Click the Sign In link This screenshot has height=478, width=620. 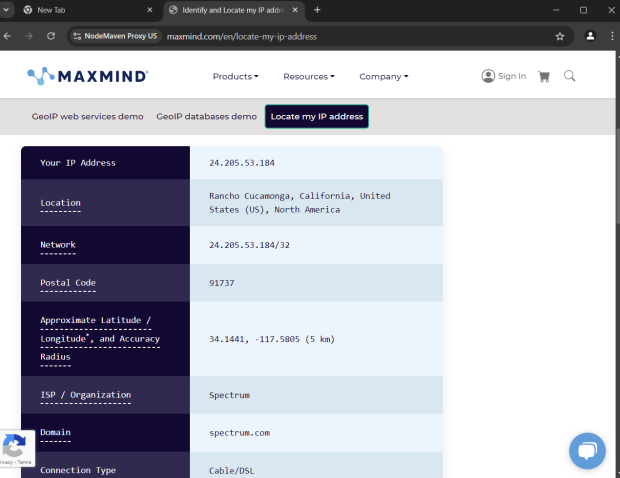click(x=503, y=76)
